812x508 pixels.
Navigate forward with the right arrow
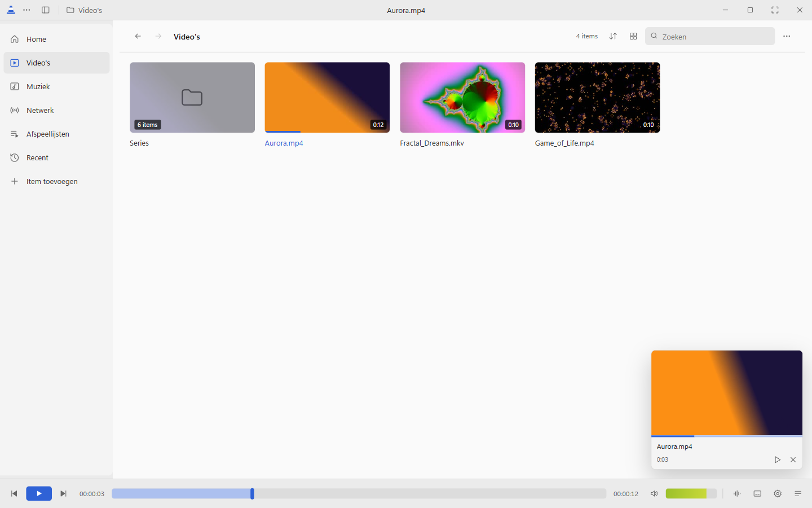(158, 36)
